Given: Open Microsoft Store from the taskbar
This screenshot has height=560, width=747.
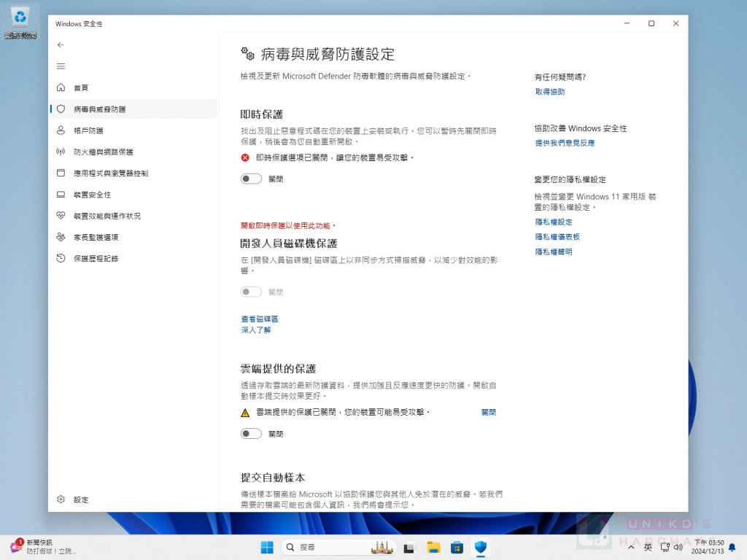Looking at the screenshot, I should point(457,548).
